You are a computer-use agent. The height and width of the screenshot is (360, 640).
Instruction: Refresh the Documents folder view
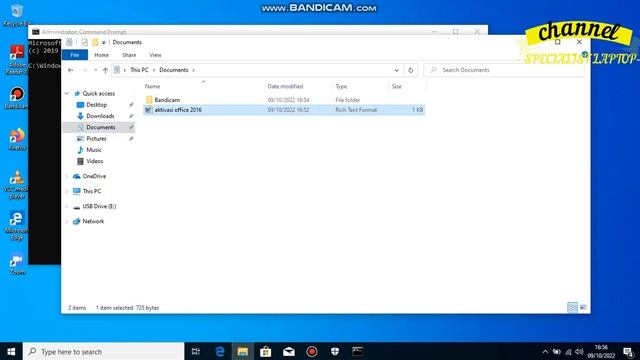pyautogui.click(x=411, y=70)
